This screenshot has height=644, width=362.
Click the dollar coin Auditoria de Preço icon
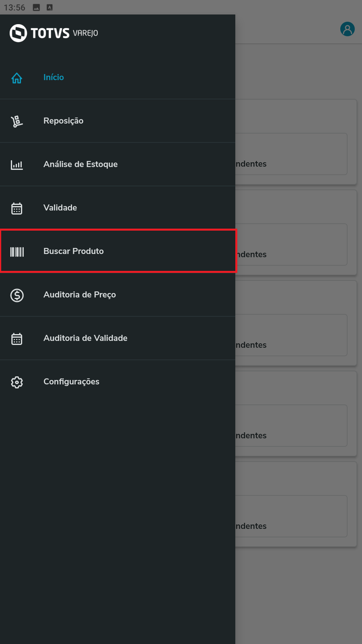[x=17, y=295]
